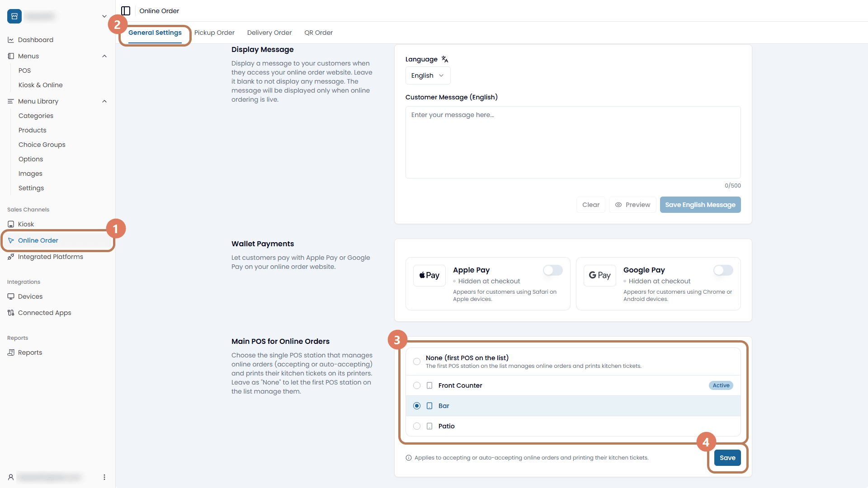
Task: Open Kiosk & Online menu
Action: [41, 85]
